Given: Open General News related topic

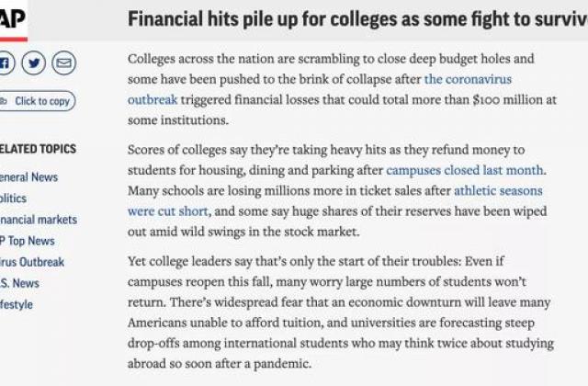Looking at the screenshot, I should pyautogui.click(x=28, y=177).
